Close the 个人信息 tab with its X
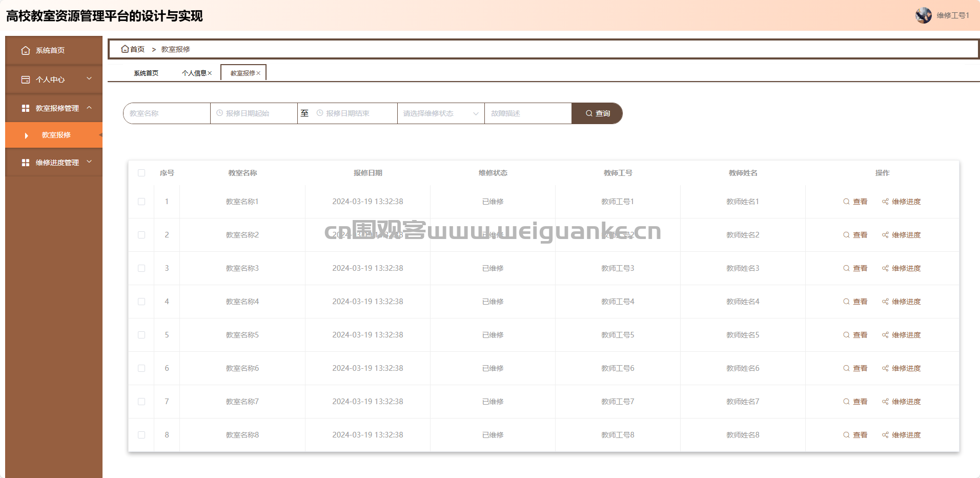Image resolution: width=980 pixels, height=478 pixels. [x=210, y=73]
